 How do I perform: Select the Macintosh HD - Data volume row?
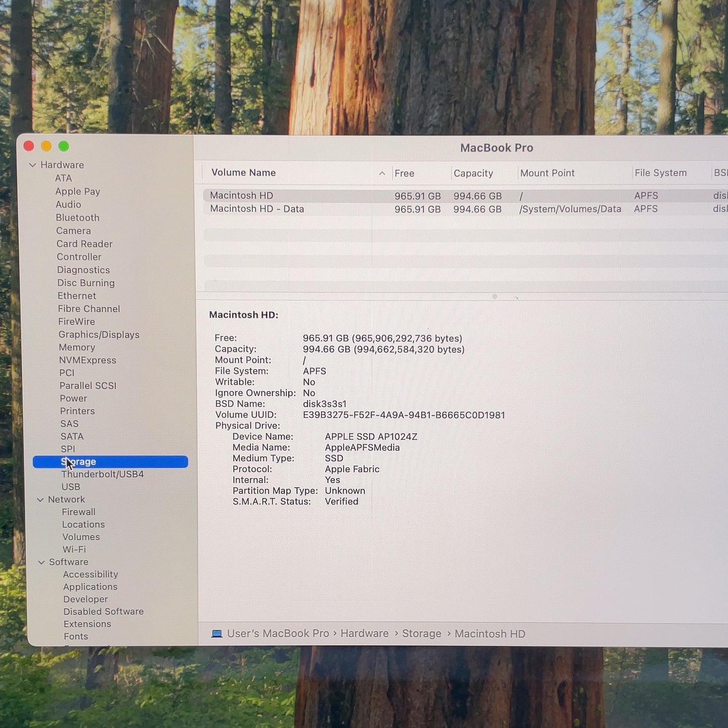pos(465,209)
